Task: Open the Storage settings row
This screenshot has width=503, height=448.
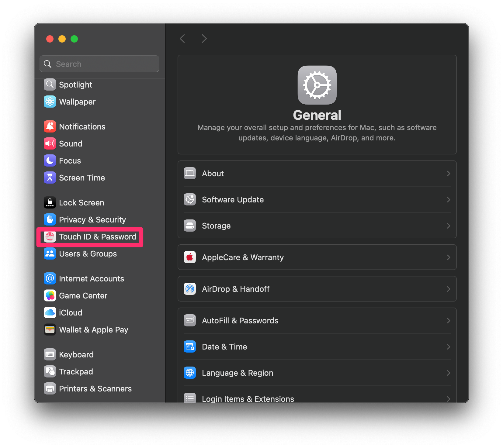Action: click(317, 226)
